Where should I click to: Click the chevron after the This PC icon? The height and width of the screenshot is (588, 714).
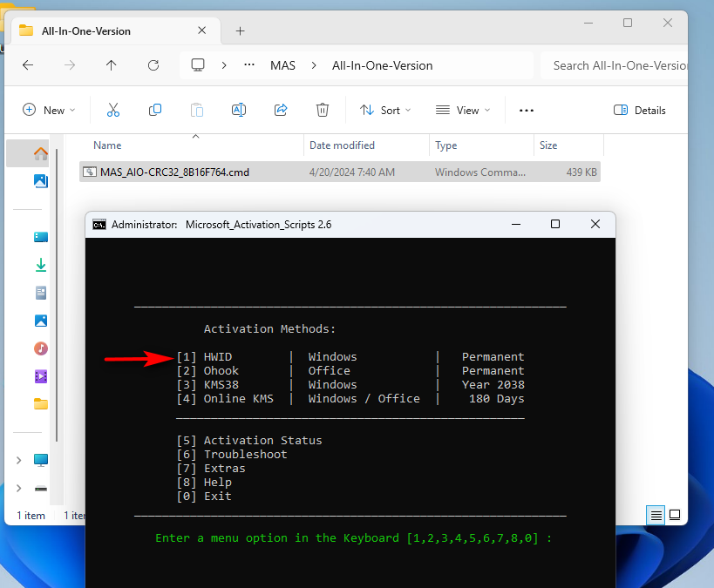pos(223,65)
